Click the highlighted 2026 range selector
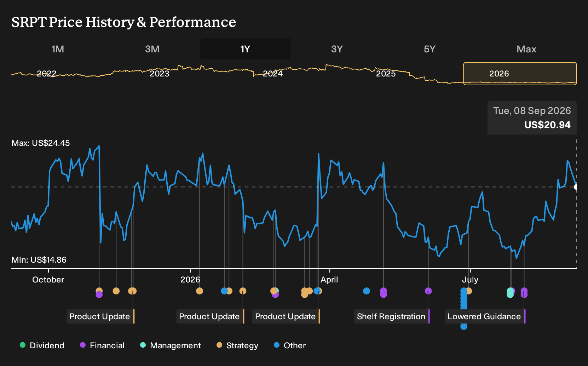The image size is (588, 366). [520, 74]
